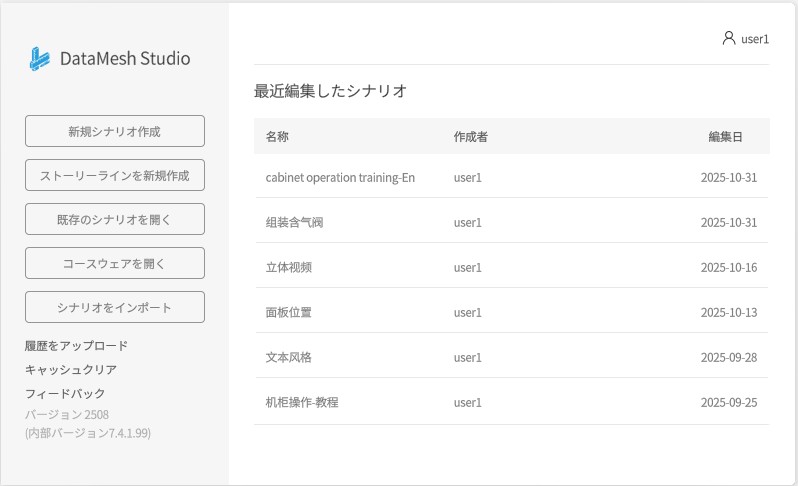Click the DataMesh Studio logo icon
Viewport: 798px width, 486px height.
[x=39, y=59]
